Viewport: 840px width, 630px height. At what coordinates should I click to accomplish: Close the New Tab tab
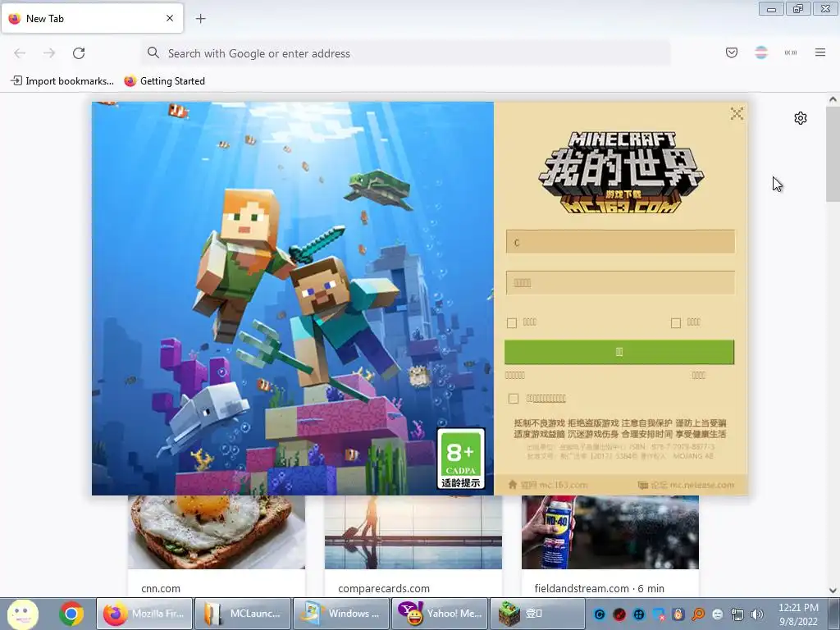pyautogui.click(x=170, y=18)
